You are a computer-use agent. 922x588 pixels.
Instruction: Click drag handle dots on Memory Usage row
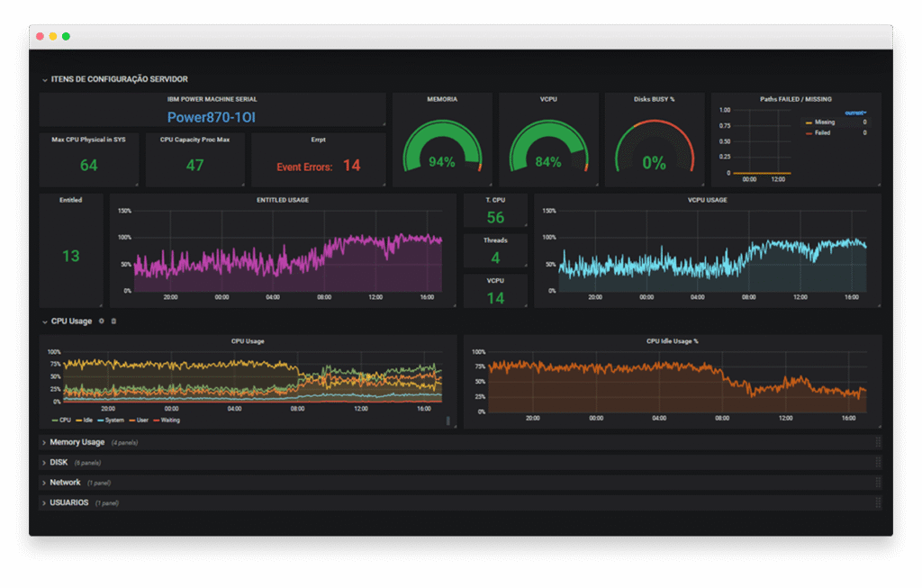[x=878, y=441]
